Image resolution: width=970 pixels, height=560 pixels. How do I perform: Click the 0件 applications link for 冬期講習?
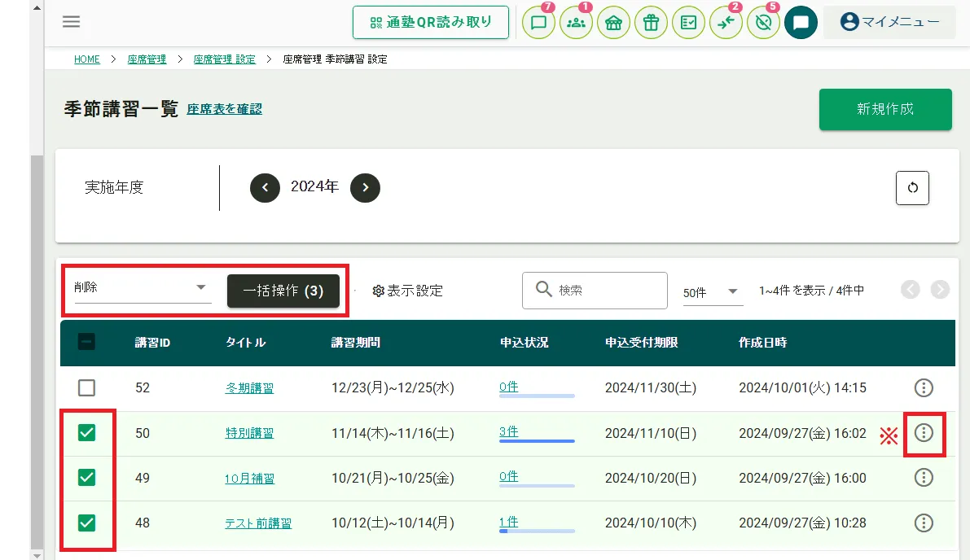(508, 387)
